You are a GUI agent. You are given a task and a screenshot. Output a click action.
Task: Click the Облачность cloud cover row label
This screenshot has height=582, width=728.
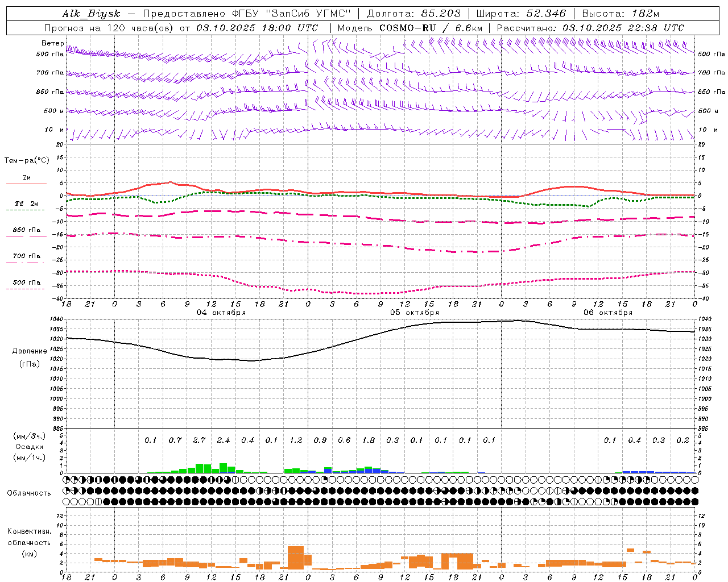click(x=29, y=493)
